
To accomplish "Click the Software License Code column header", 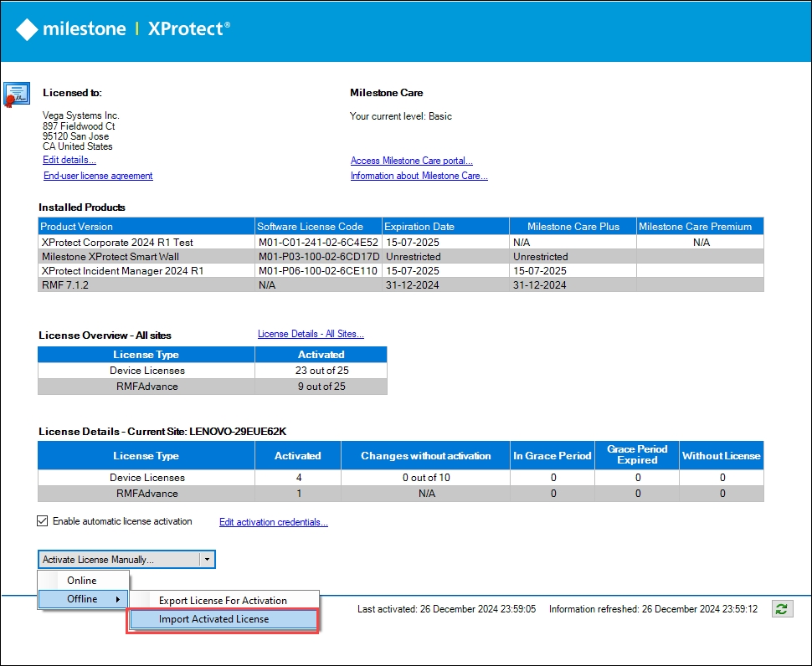I will [317, 226].
